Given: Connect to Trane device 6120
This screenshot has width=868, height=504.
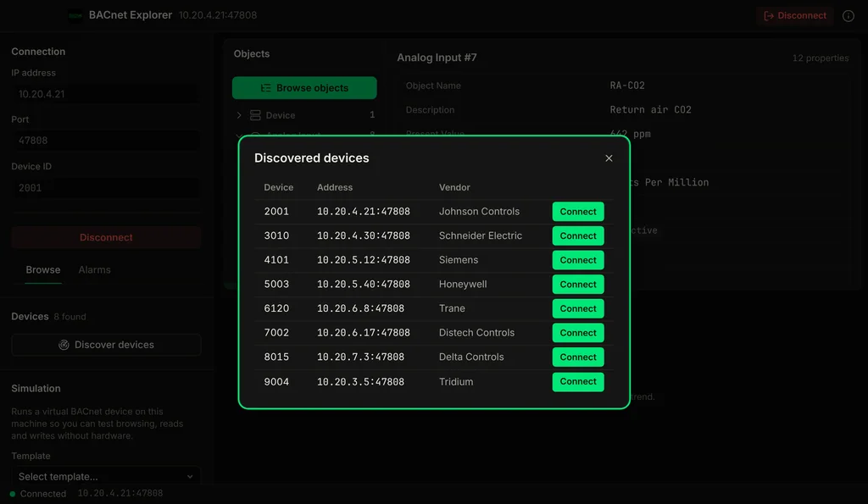Looking at the screenshot, I should pyautogui.click(x=578, y=308).
